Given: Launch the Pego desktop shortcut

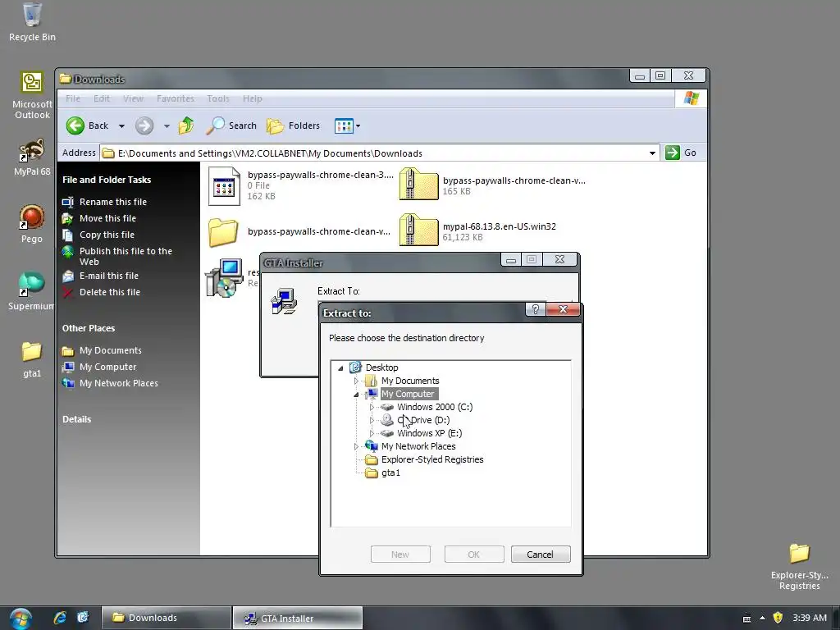Looking at the screenshot, I should [x=32, y=224].
